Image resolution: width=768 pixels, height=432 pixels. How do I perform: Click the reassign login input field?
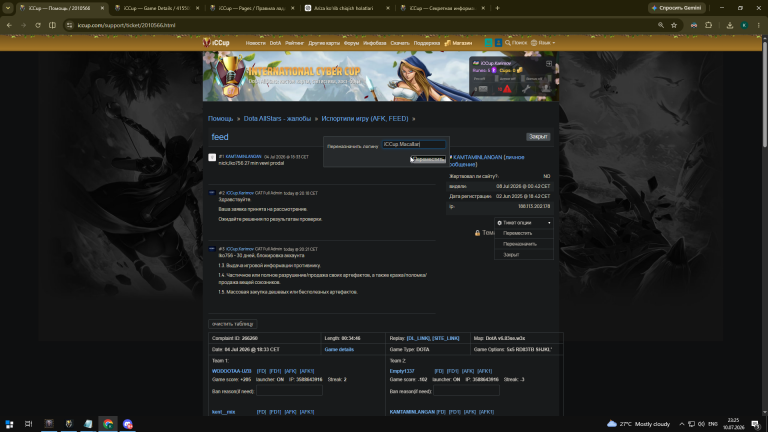click(x=414, y=144)
